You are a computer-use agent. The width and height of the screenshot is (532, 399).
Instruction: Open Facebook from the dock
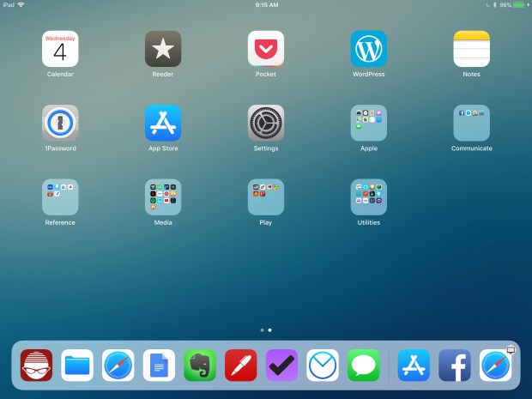pyautogui.click(x=455, y=366)
